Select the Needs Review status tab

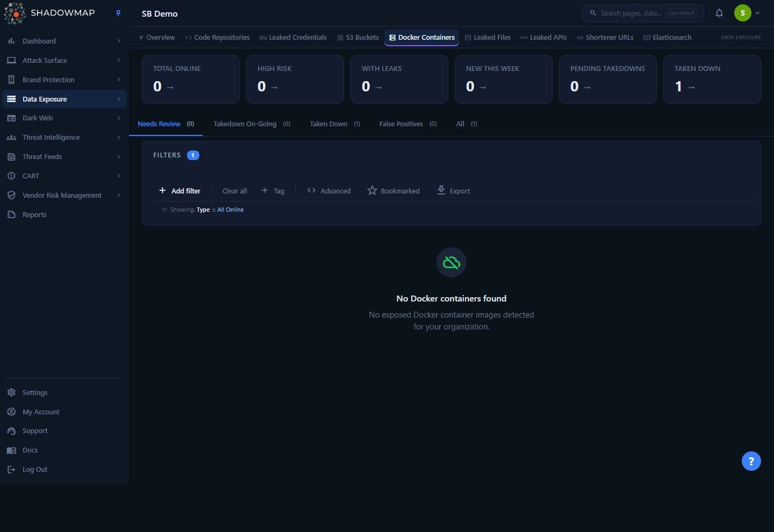[166, 124]
